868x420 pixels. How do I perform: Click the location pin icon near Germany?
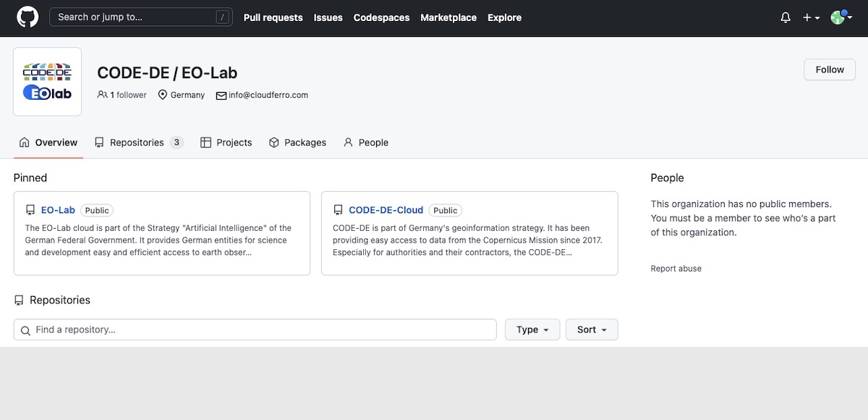[162, 94]
